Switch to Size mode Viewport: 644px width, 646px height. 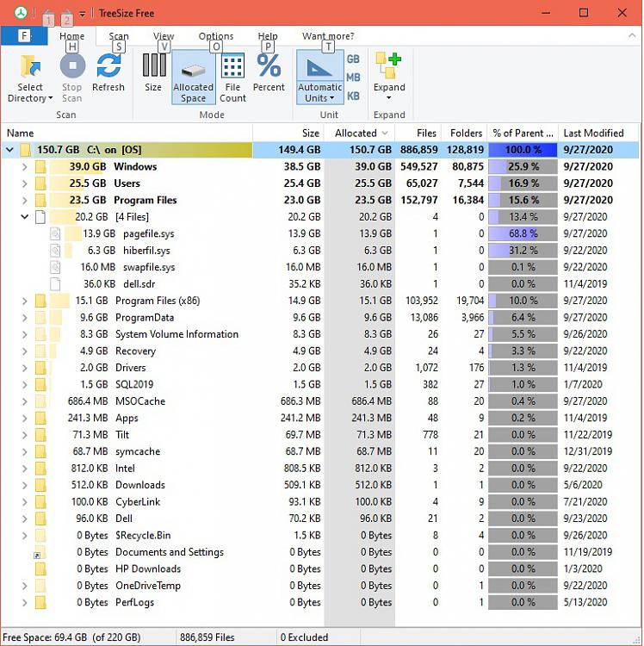(x=153, y=72)
